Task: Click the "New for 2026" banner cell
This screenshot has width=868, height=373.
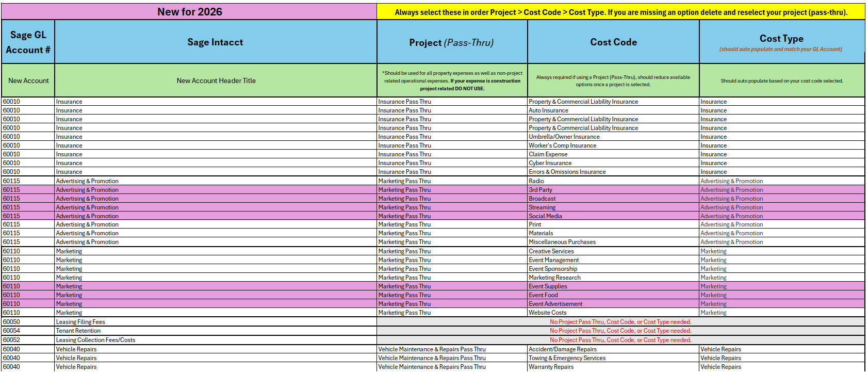Action: [189, 12]
